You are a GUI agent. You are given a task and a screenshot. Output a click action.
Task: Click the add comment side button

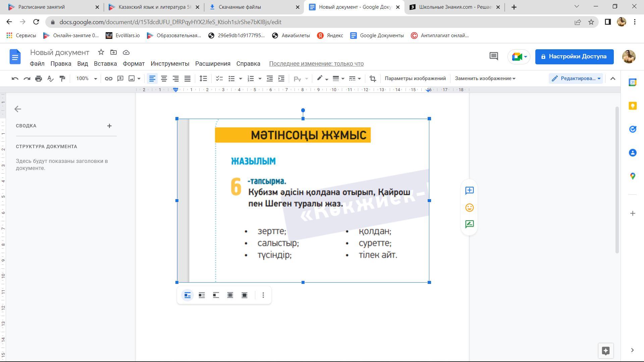coord(469,191)
